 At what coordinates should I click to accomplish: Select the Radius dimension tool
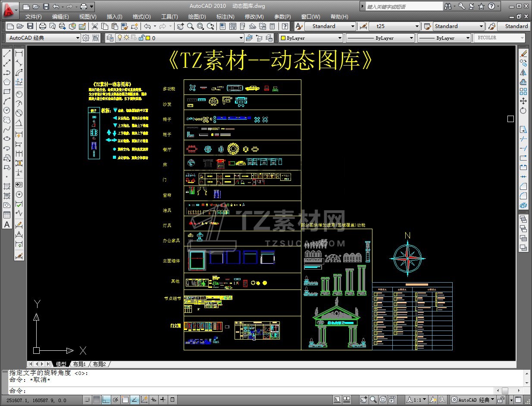[19, 94]
